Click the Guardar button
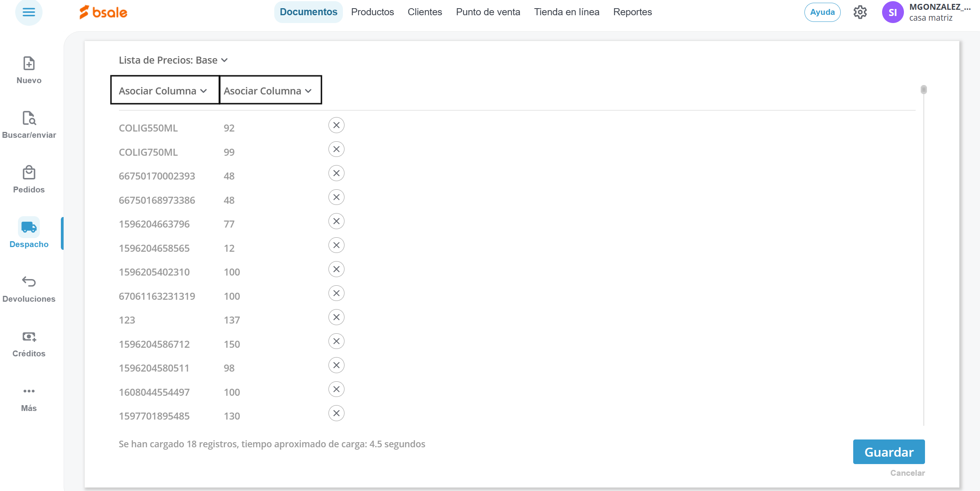The width and height of the screenshot is (980, 491). [889, 452]
